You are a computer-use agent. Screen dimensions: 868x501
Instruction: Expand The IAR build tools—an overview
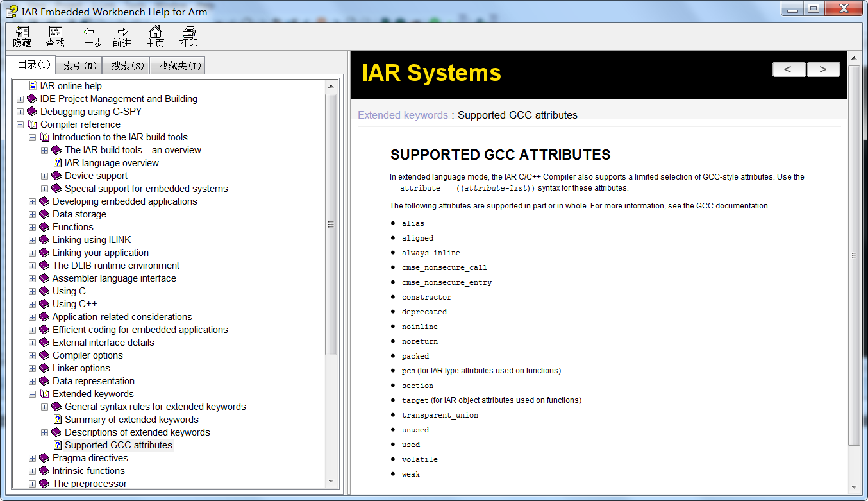tap(44, 150)
